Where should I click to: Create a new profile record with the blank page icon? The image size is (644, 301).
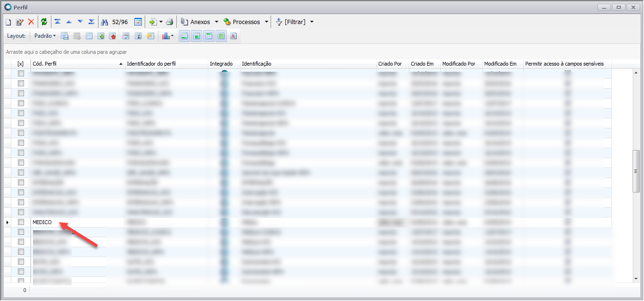[x=8, y=22]
